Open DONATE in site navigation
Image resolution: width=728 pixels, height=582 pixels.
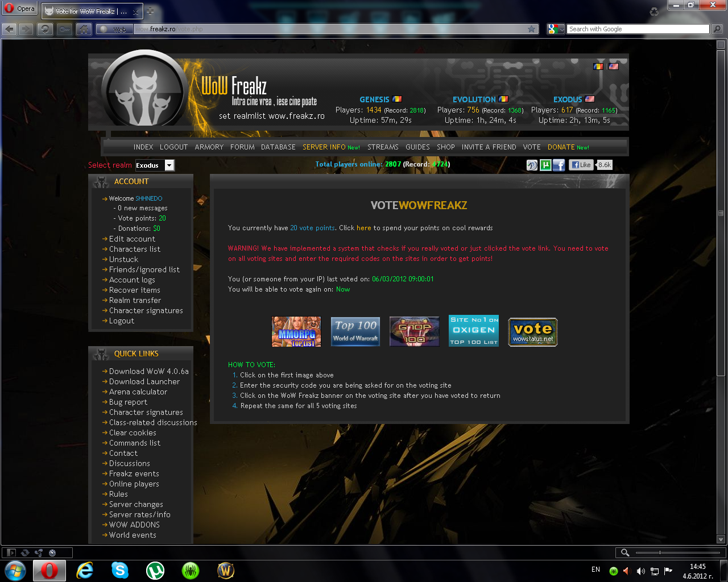point(561,147)
